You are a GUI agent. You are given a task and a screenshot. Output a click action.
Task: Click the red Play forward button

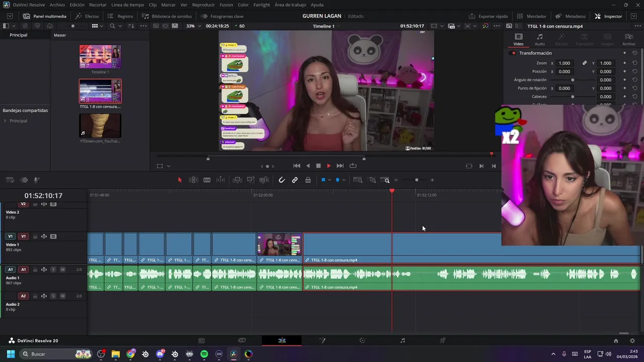[329, 166]
